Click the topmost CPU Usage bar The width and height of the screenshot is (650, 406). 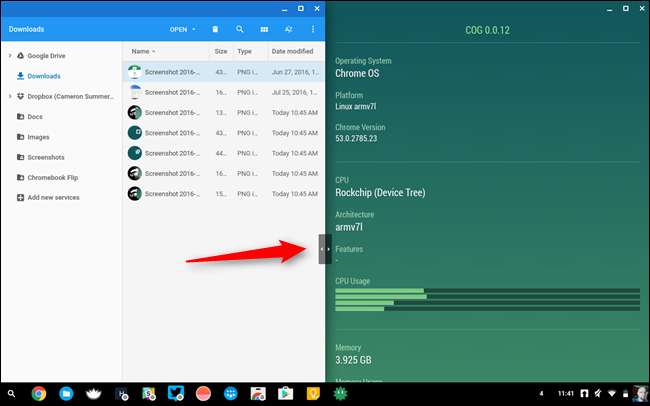point(488,291)
